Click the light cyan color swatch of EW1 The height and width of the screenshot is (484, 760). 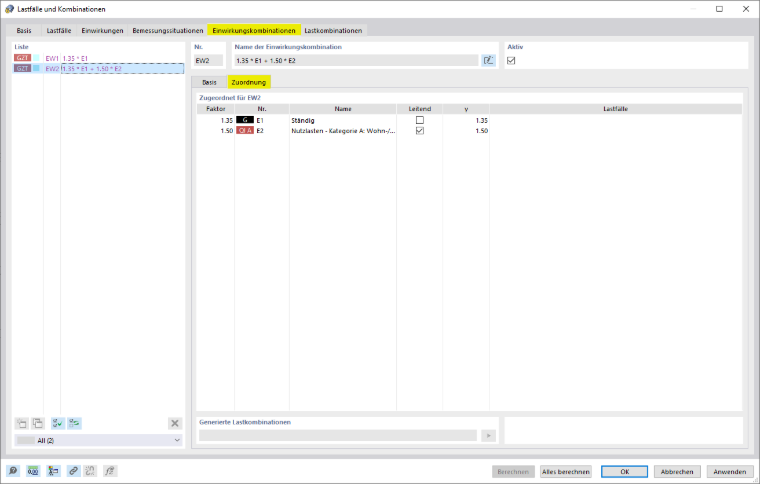[36, 58]
